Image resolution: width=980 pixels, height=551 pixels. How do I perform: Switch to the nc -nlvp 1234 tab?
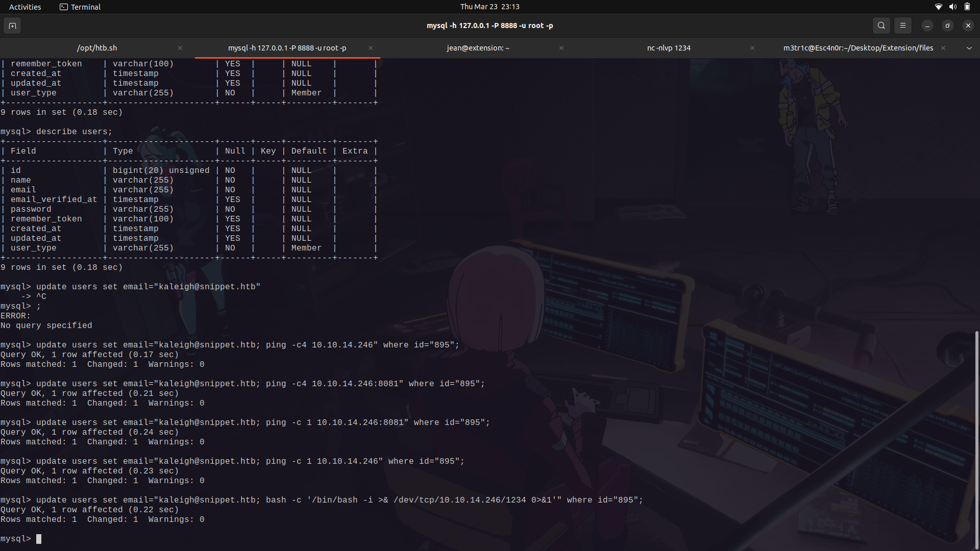669,48
